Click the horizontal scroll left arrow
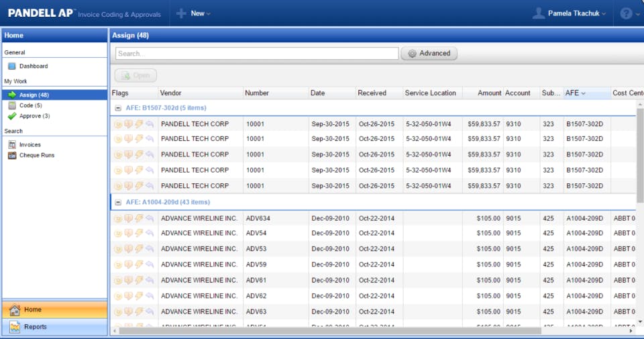 pos(115,331)
